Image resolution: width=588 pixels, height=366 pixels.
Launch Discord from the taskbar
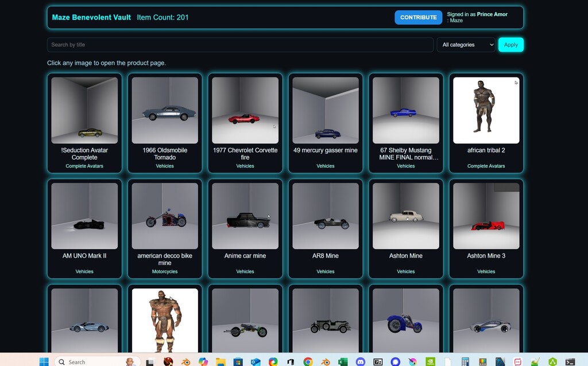pyautogui.click(x=360, y=362)
